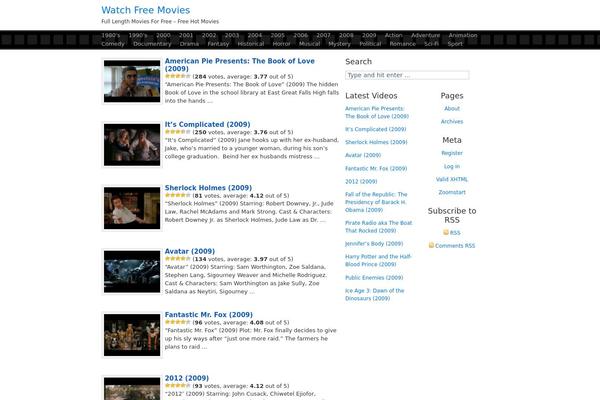The height and width of the screenshot is (400, 600).
Task: Open the Sport genre
Action: [x=455, y=44]
